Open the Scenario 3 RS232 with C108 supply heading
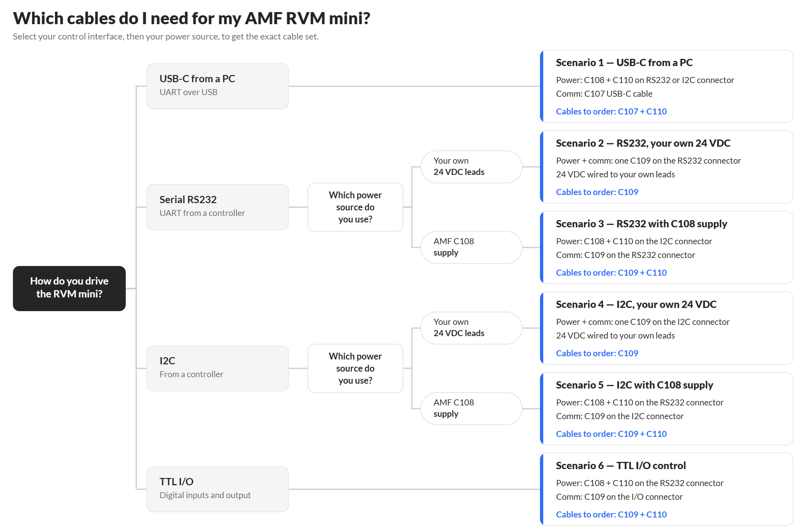 point(642,224)
